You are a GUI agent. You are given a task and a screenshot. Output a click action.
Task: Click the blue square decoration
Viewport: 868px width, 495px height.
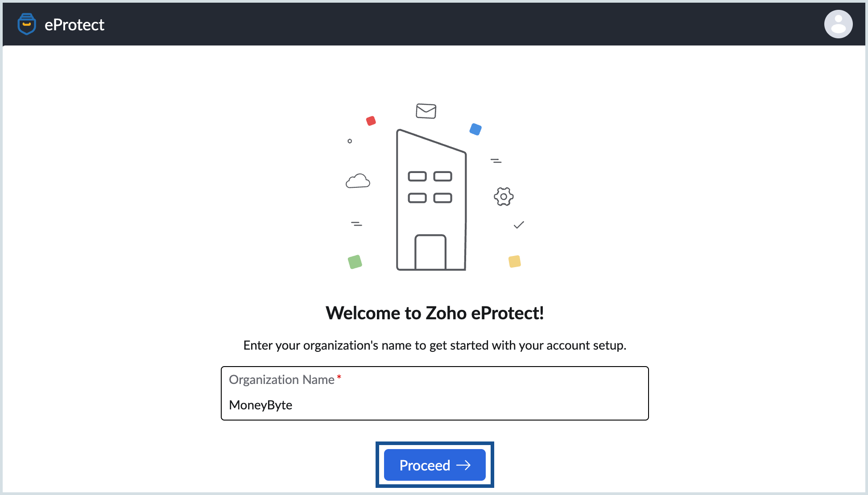pyautogui.click(x=475, y=129)
